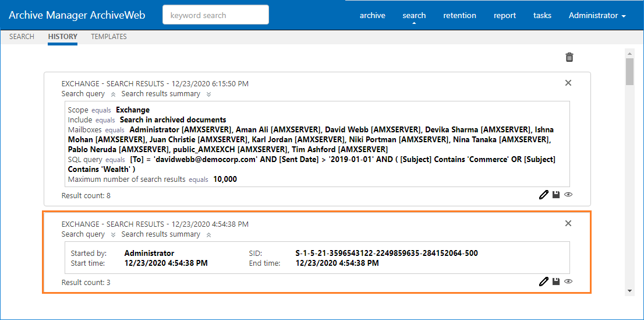The width and height of the screenshot is (644, 320).
Task: Click the SID value S-1-5-21-3596543122 text
Action: [x=387, y=253]
